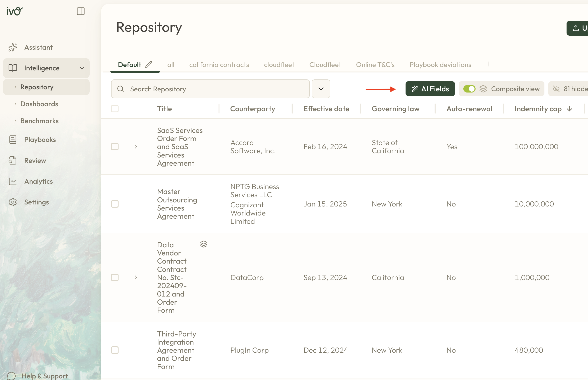The image size is (588, 380).
Task: Expand SaaS Services Order Form row
Action: 136,147
